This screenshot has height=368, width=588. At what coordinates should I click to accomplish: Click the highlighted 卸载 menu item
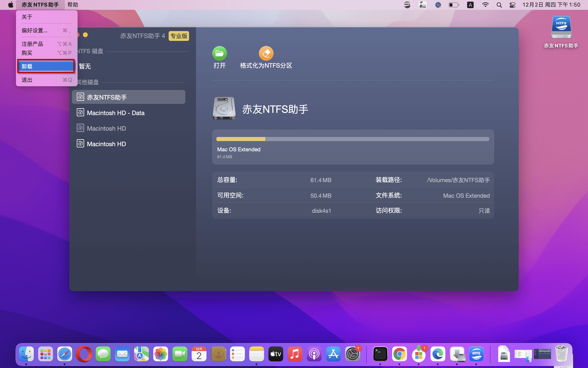pyautogui.click(x=46, y=66)
